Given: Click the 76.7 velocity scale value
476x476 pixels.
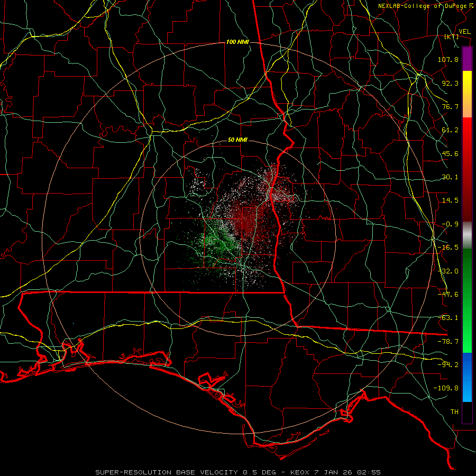Looking at the screenshot, I should 450,106.
